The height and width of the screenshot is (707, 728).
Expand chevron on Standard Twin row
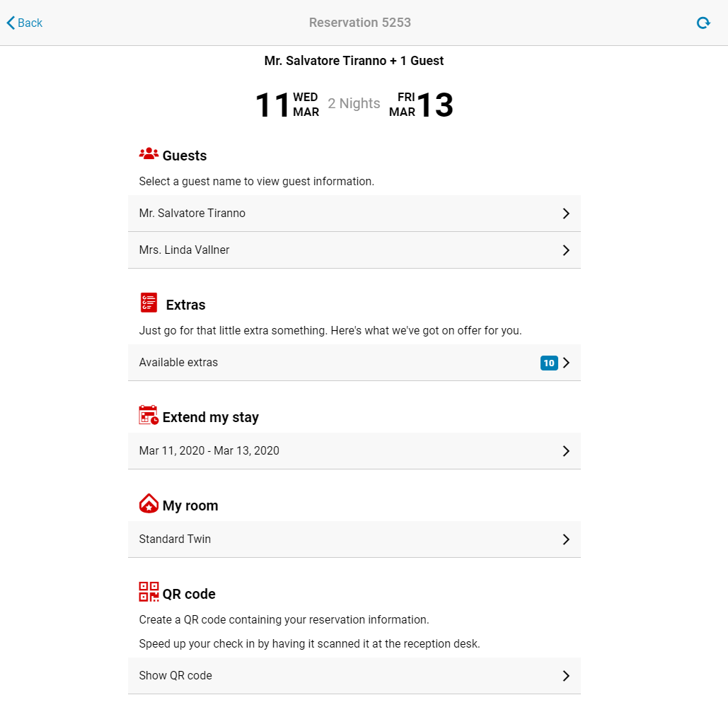[566, 539]
